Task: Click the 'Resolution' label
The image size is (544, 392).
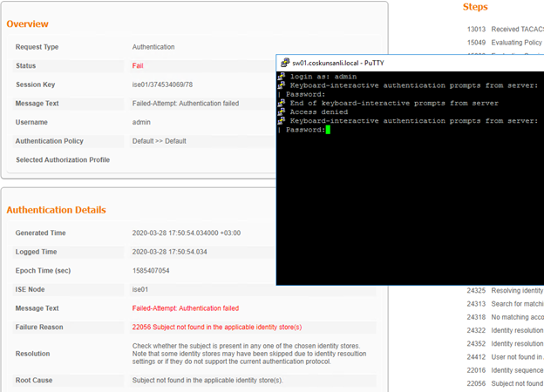Action: coord(32,354)
